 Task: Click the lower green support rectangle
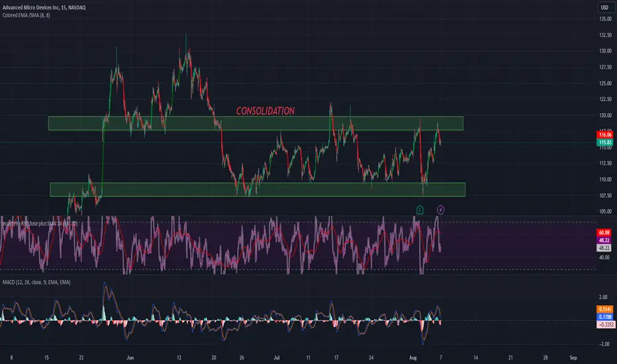258,189
